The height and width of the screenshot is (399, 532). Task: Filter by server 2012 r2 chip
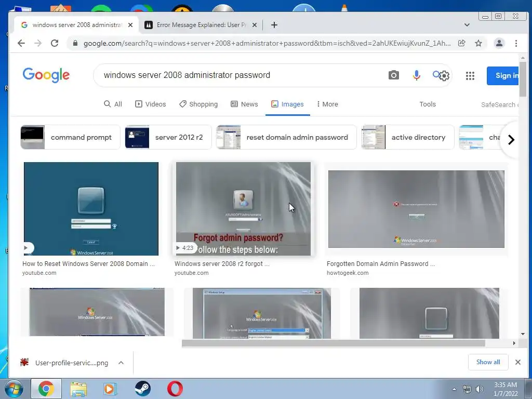pos(168,137)
